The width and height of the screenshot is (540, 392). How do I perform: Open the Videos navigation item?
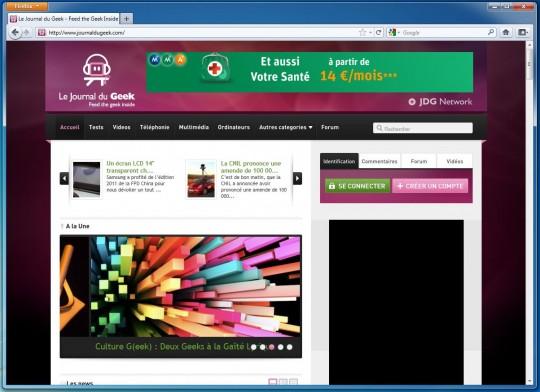pos(122,127)
